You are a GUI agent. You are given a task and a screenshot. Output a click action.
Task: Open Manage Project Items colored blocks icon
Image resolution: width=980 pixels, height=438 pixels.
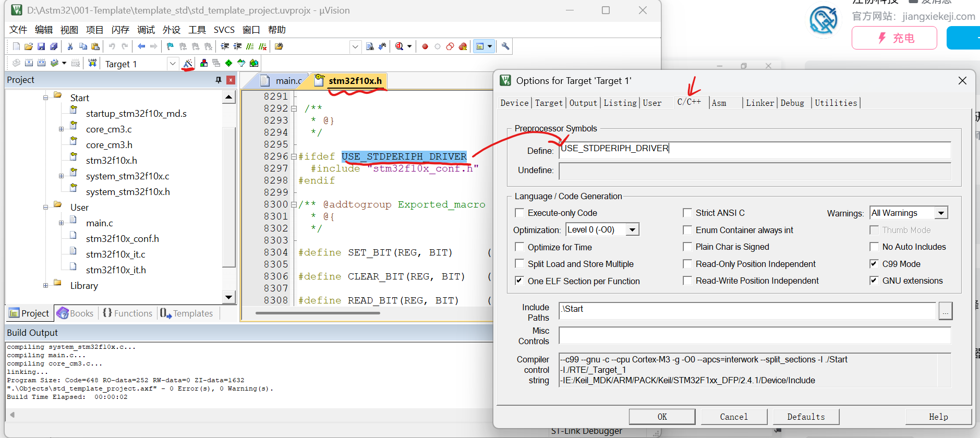click(204, 63)
